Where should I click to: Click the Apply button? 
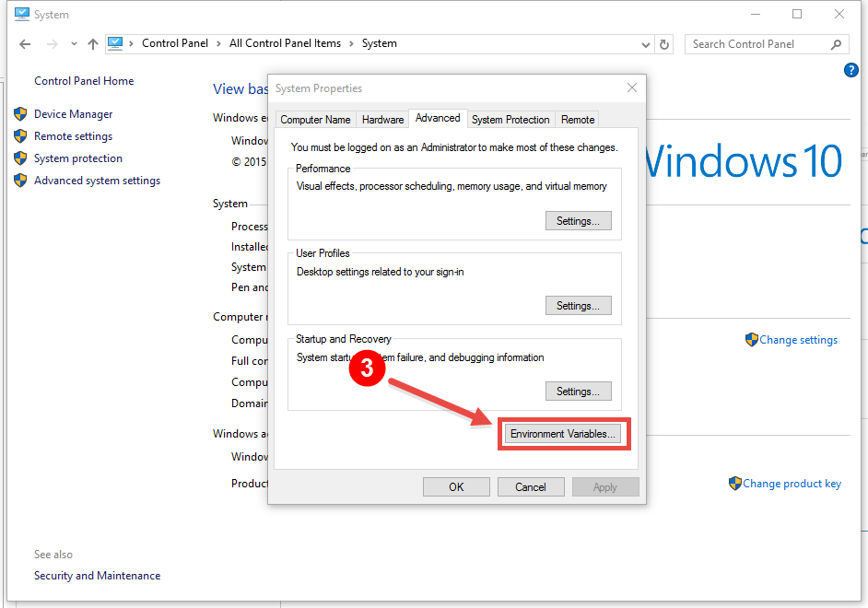click(605, 486)
